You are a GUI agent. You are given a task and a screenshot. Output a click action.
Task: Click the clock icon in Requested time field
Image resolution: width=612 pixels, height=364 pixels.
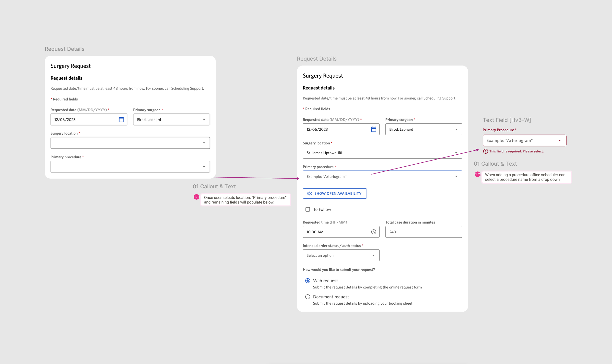coord(374,232)
